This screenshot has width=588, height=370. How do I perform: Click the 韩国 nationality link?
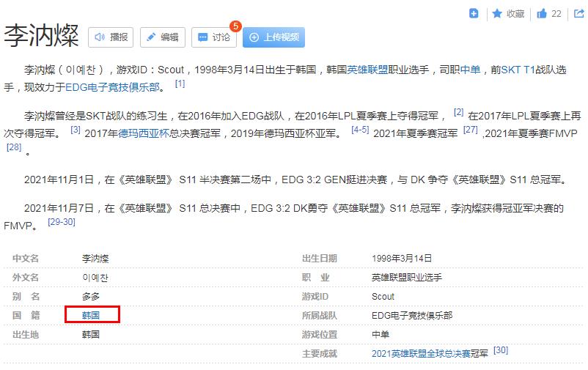(91, 315)
